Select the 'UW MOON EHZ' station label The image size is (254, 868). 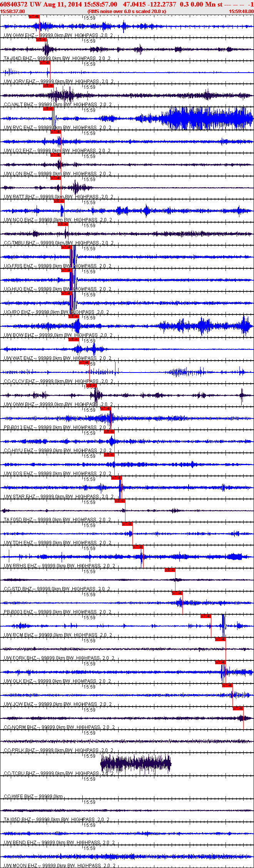click(21, 866)
